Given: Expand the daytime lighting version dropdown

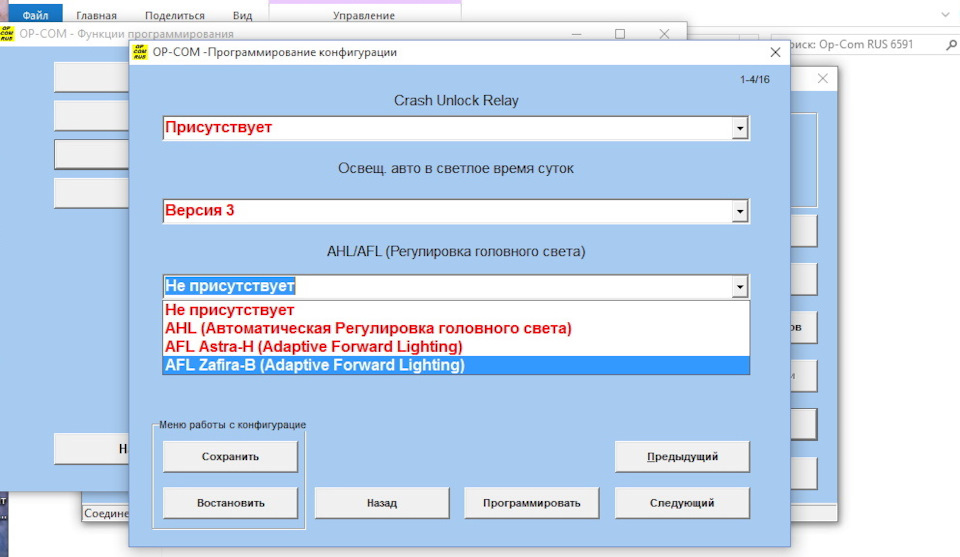Looking at the screenshot, I should click(x=739, y=211).
